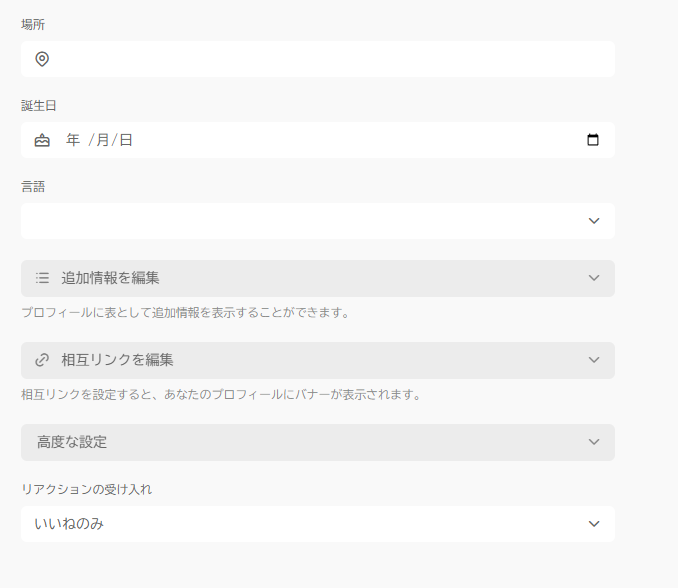
Task: Click the birthday cake icon
Action: point(42,140)
